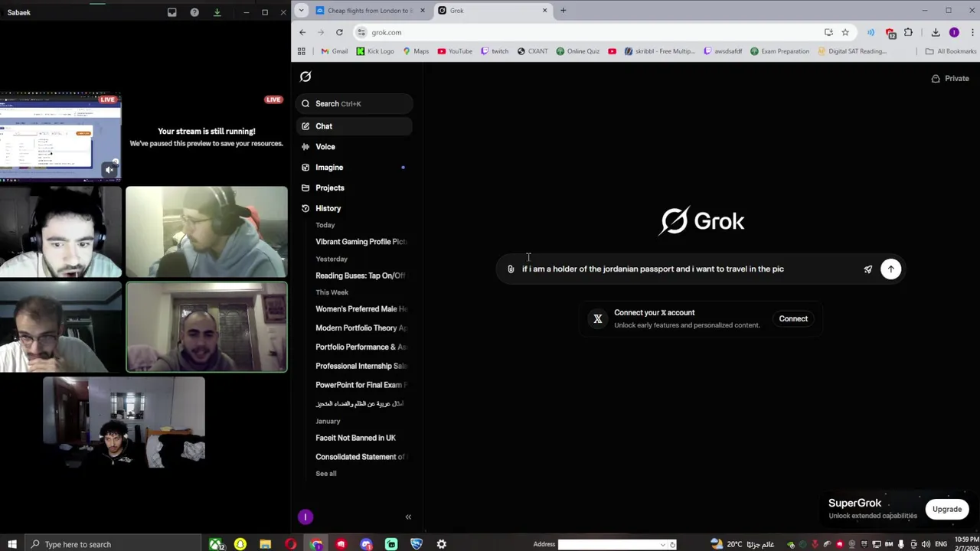Open the Vibrant Gaming Profile chat
The image size is (980, 551).
[x=361, y=242]
